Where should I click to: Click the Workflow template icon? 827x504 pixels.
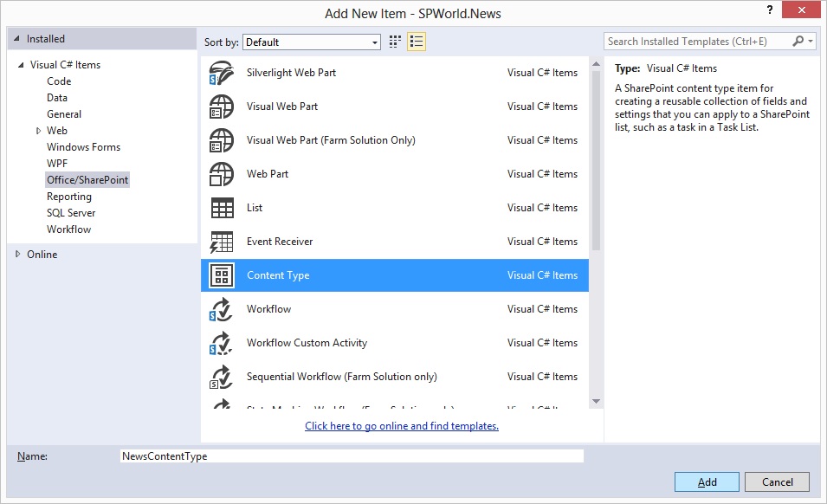tap(221, 309)
